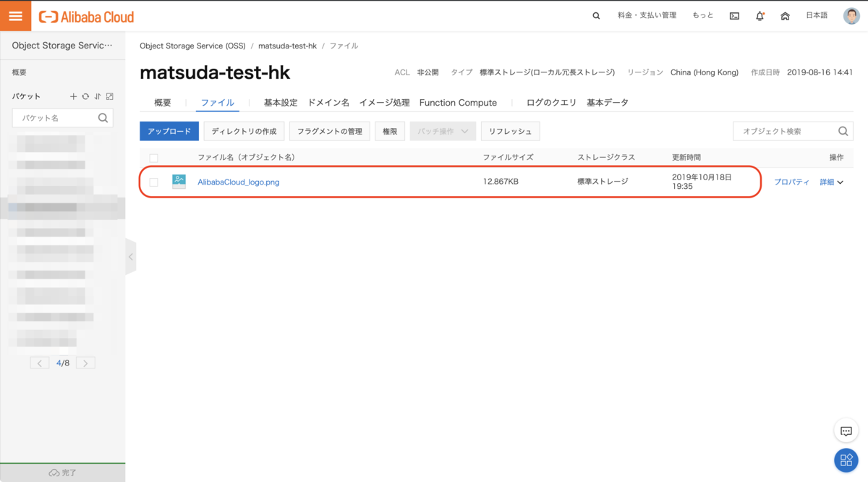Click ディレクトリの作成 button

click(244, 131)
